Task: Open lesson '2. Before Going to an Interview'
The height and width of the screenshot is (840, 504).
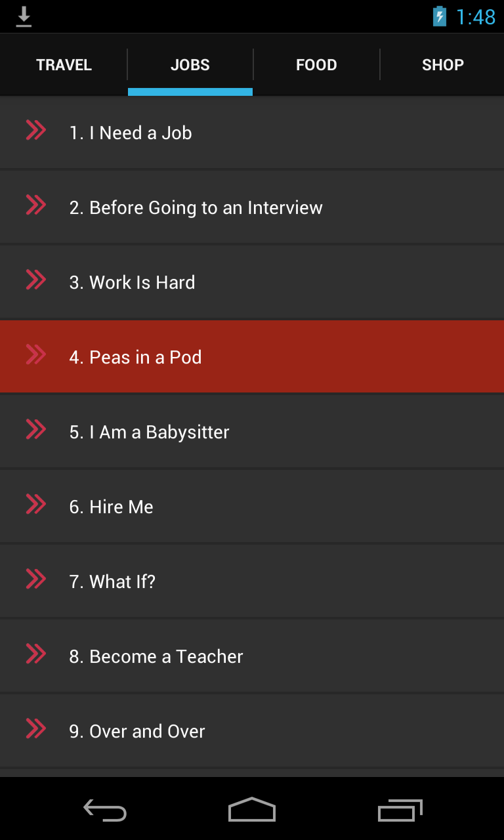Action: coord(196,208)
